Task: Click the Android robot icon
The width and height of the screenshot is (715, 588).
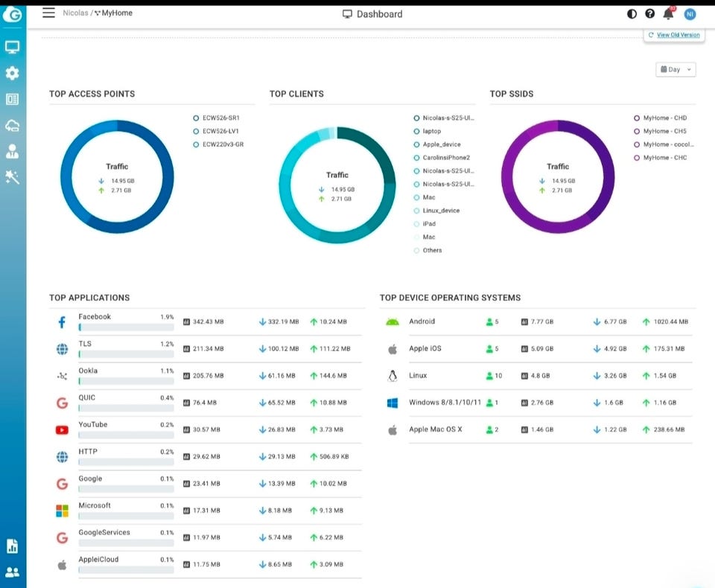Action: pyautogui.click(x=393, y=322)
